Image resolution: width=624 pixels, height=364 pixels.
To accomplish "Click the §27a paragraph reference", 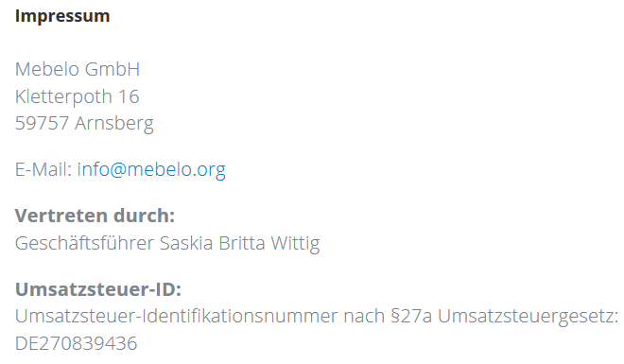I will (x=411, y=317).
